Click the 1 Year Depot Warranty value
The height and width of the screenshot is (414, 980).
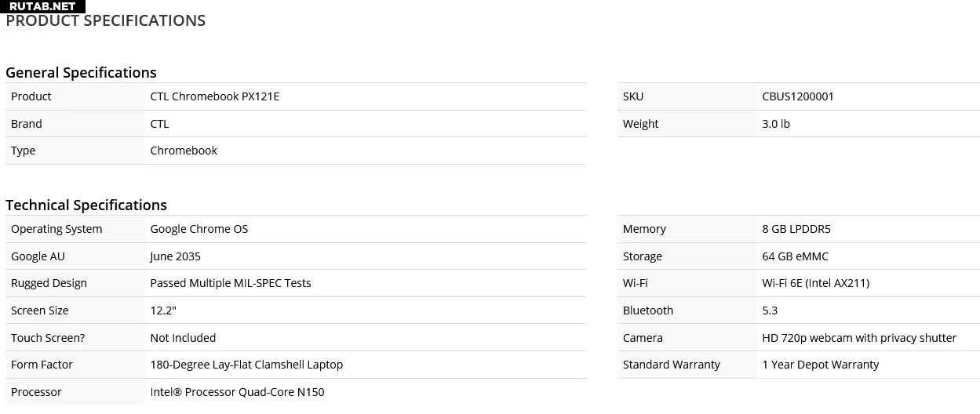point(821,365)
